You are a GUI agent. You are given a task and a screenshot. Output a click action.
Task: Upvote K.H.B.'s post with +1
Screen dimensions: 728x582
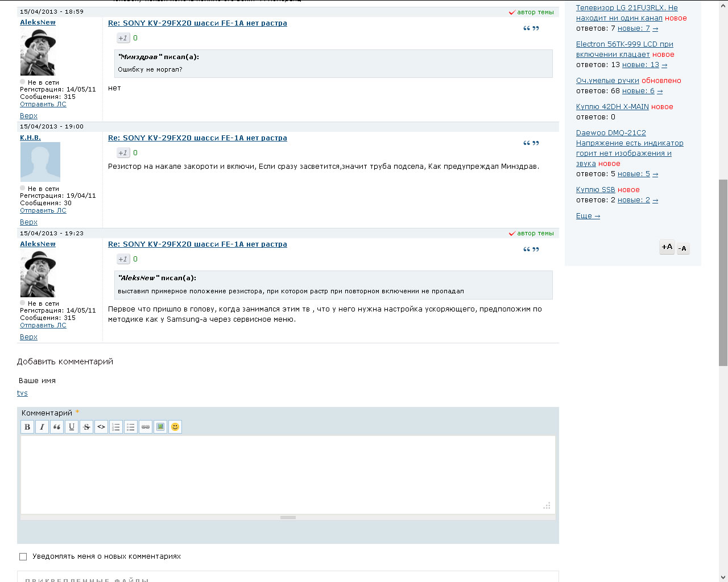click(x=123, y=153)
